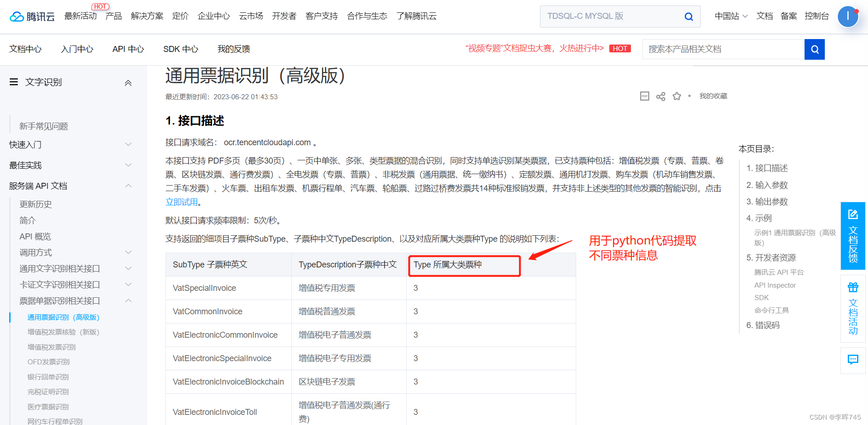
Task: Open the 最新活动 menu
Action: 80,16
